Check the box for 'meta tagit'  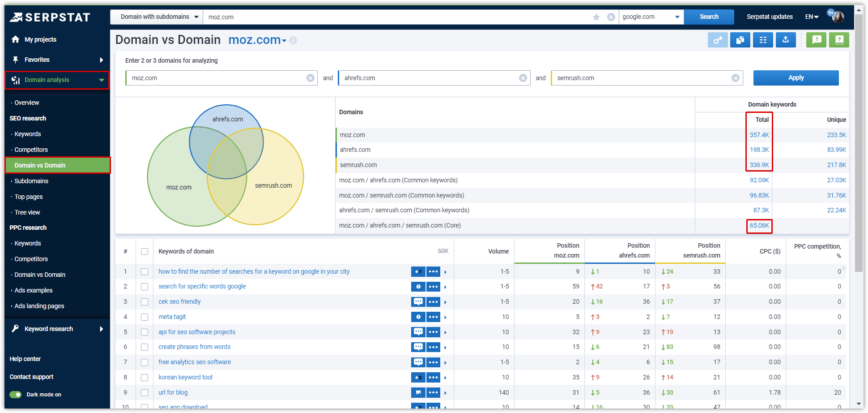tap(145, 317)
